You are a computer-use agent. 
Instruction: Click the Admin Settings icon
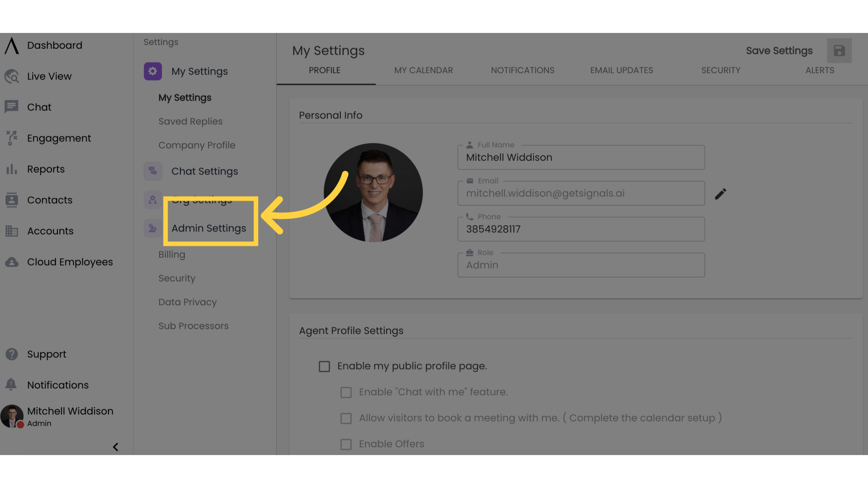(153, 228)
